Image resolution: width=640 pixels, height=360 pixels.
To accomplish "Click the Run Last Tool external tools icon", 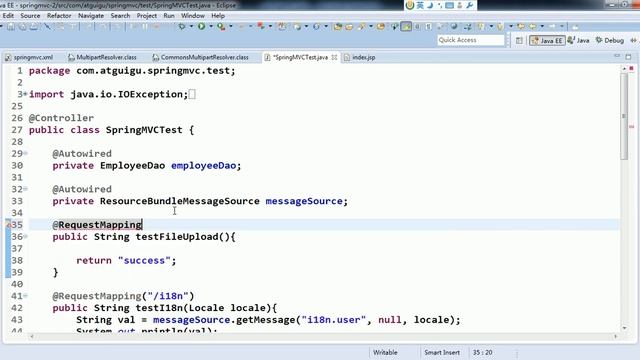I will (x=221, y=27).
